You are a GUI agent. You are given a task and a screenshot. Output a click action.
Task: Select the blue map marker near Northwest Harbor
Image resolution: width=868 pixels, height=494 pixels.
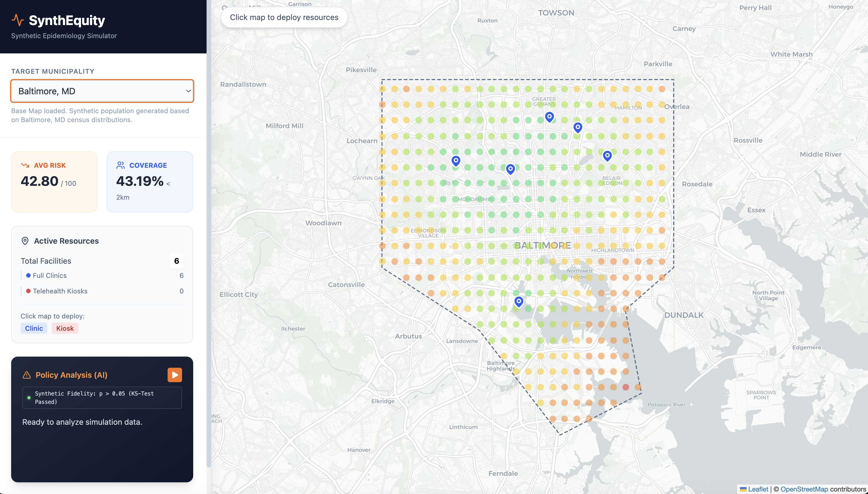click(x=518, y=301)
